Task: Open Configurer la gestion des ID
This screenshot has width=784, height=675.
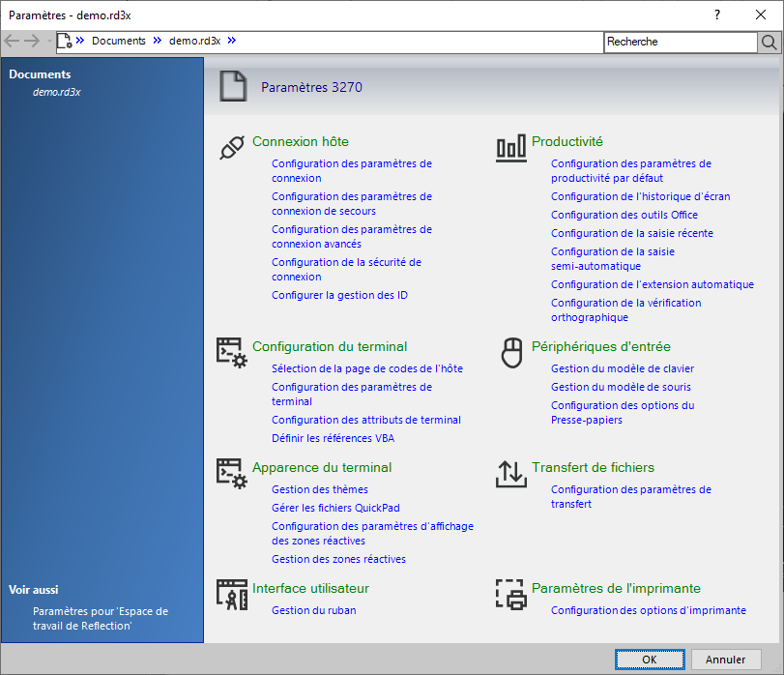Action: point(339,295)
